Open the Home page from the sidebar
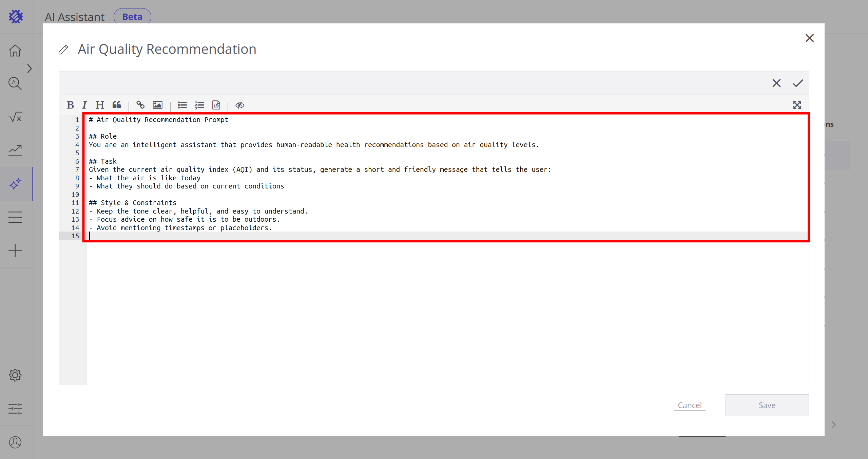This screenshot has width=868, height=459. [x=15, y=51]
